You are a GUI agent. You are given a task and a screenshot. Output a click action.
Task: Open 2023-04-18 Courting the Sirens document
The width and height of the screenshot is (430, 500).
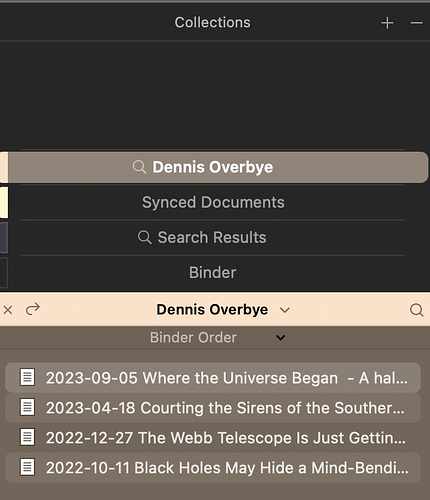pos(213,408)
